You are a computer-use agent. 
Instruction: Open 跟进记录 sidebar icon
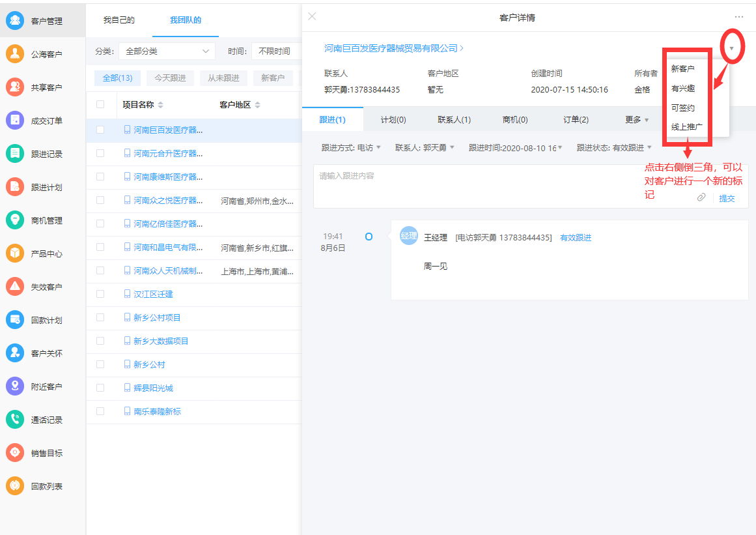click(x=15, y=154)
